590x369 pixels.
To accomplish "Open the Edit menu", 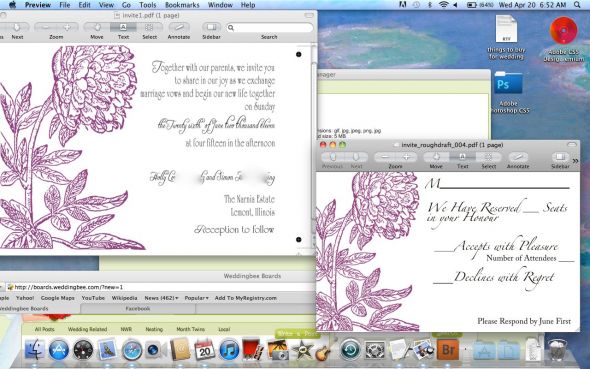I will pos(84,5).
